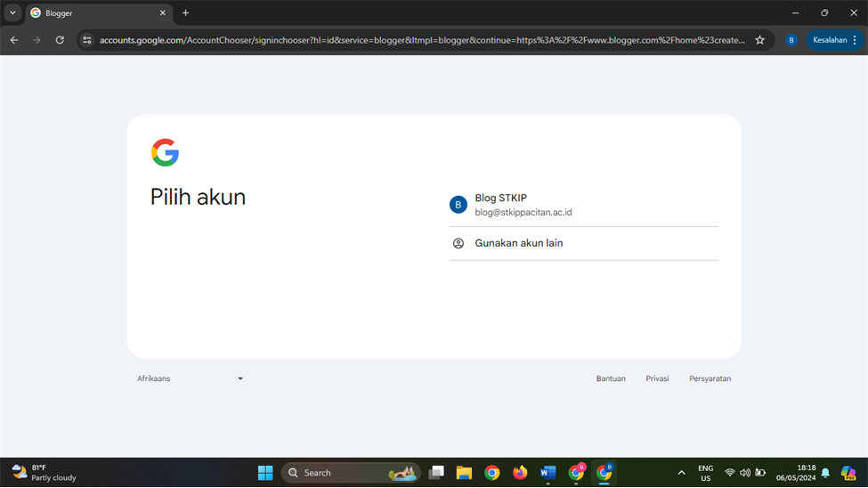
Task: Click the blue B account avatar
Action: [458, 205]
